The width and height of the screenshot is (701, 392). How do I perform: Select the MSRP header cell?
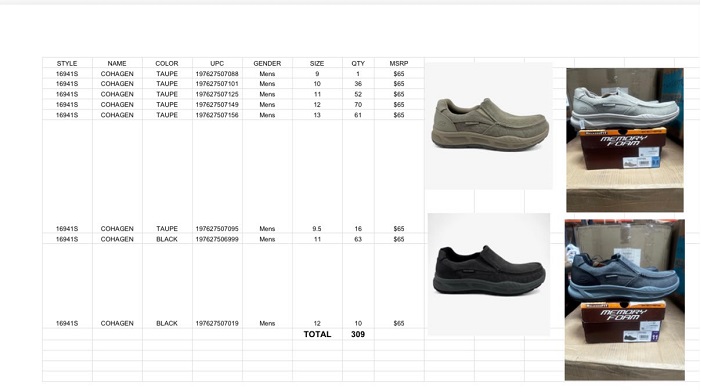point(399,63)
